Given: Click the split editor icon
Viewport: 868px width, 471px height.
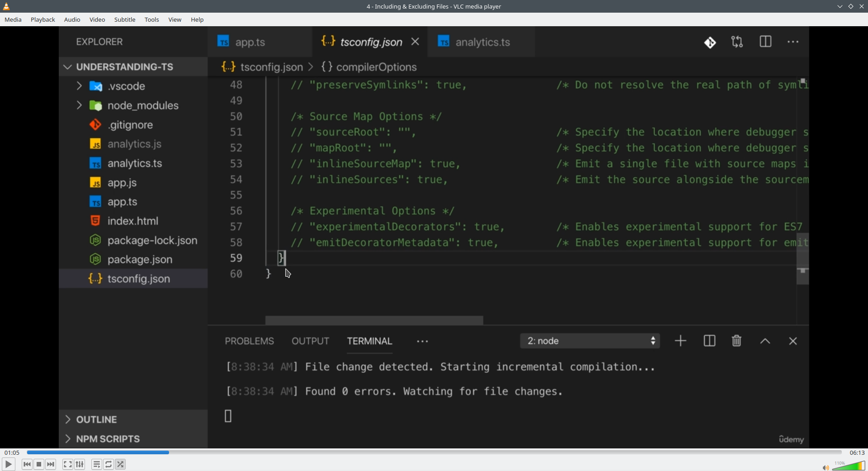Looking at the screenshot, I should [765, 42].
